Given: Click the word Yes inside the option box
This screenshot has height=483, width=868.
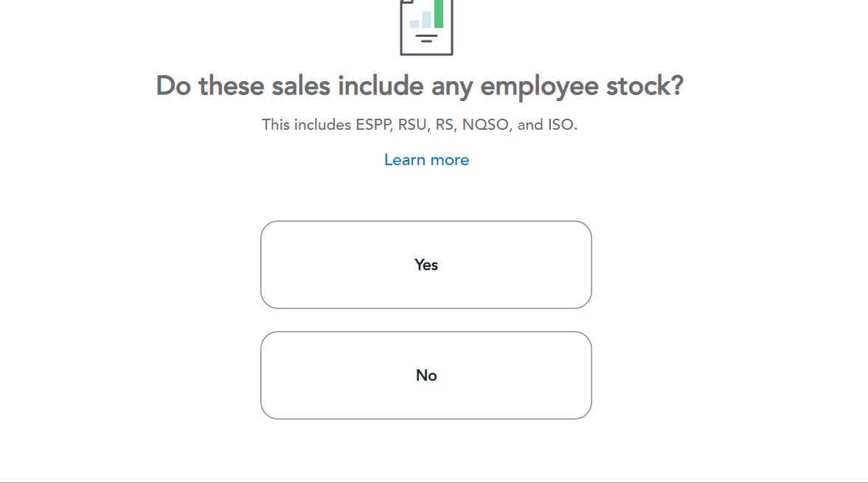Looking at the screenshot, I should click(x=426, y=265).
